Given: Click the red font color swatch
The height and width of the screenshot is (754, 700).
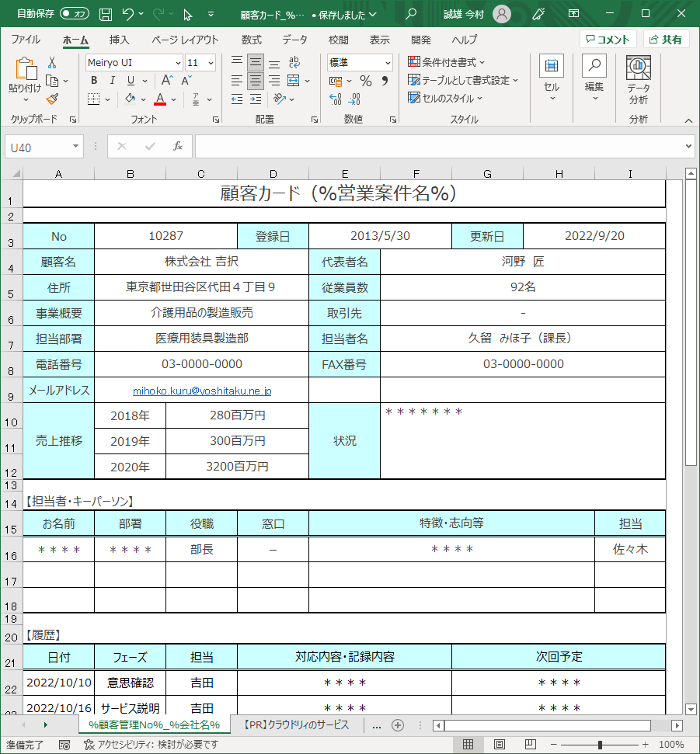Looking at the screenshot, I should point(160,99).
